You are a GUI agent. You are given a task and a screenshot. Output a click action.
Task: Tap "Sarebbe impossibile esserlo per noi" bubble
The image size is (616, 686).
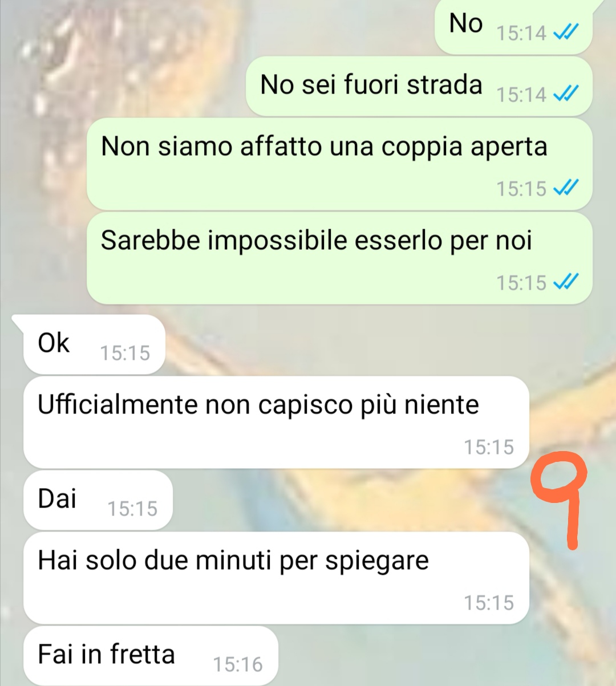[339, 258]
